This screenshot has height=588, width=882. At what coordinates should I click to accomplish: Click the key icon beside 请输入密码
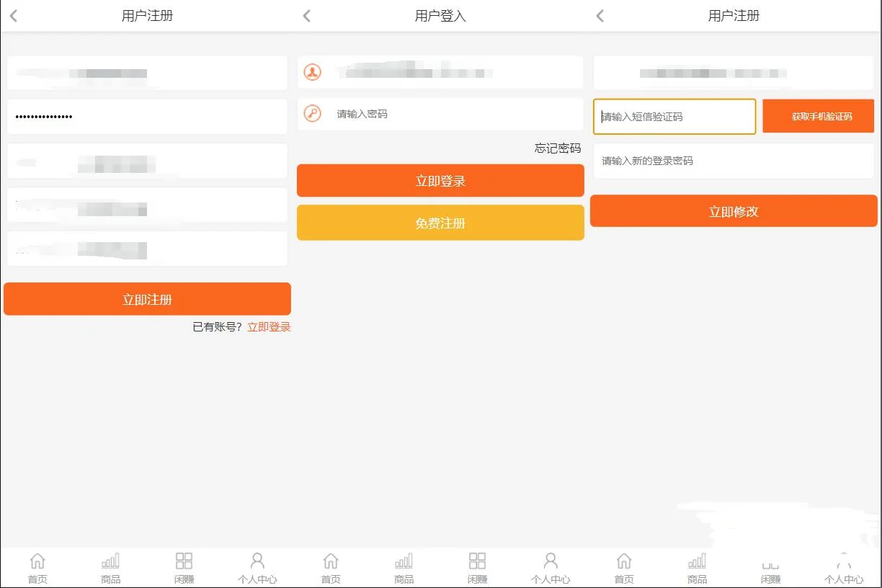[312, 113]
